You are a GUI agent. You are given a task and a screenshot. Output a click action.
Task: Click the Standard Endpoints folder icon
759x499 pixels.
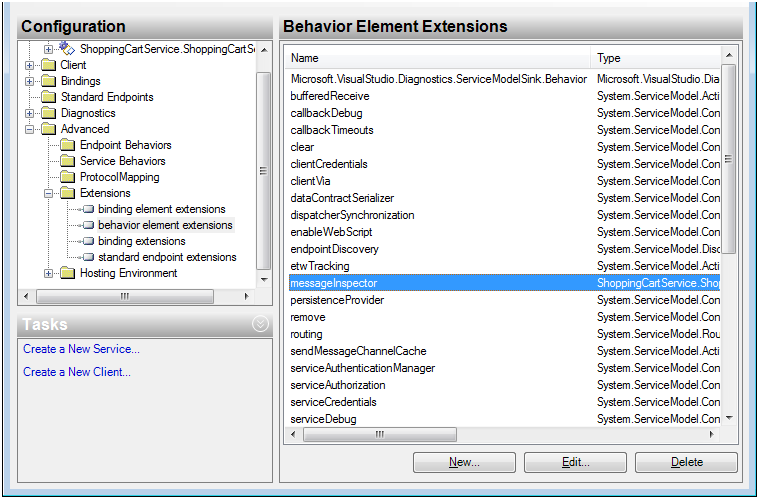point(48,97)
